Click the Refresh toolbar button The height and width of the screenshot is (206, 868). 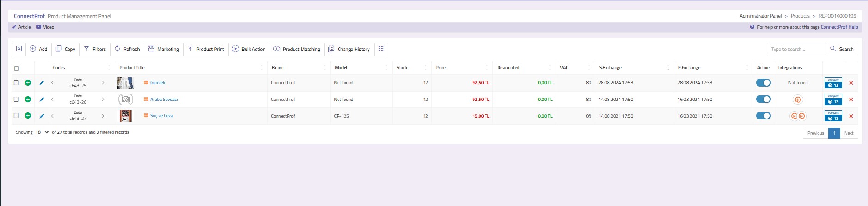coord(127,49)
